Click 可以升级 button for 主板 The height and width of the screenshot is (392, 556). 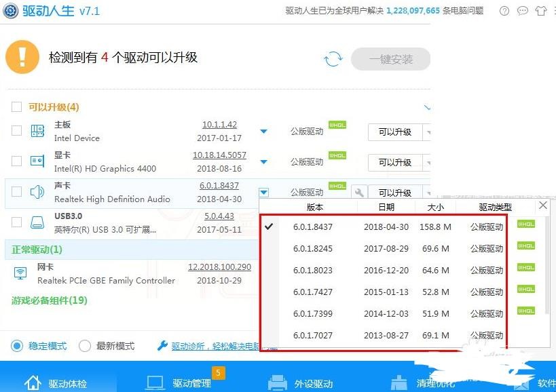point(395,132)
